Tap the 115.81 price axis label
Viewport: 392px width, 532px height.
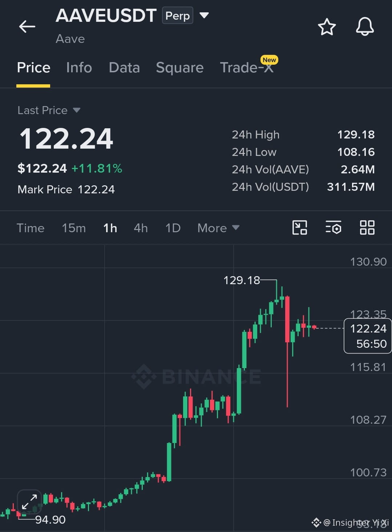[368, 367]
